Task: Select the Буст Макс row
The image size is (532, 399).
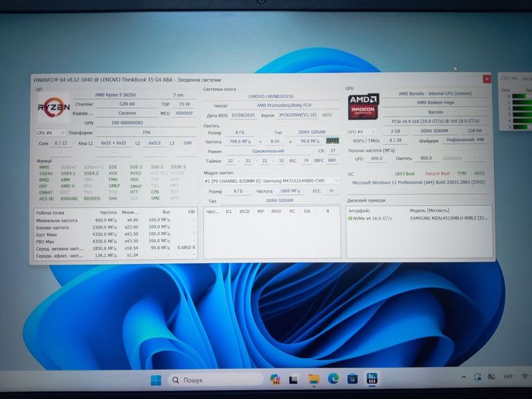Action: 116,234
